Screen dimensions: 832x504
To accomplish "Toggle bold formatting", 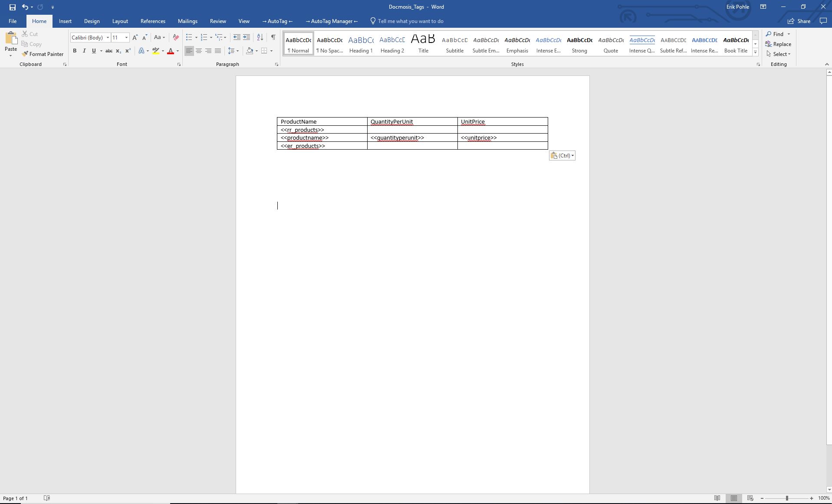I will click(x=75, y=51).
